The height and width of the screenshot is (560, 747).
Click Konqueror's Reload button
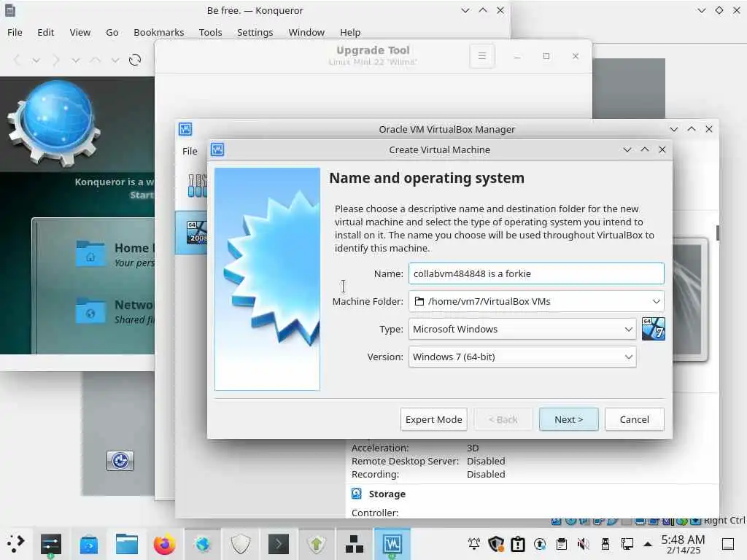[135, 60]
